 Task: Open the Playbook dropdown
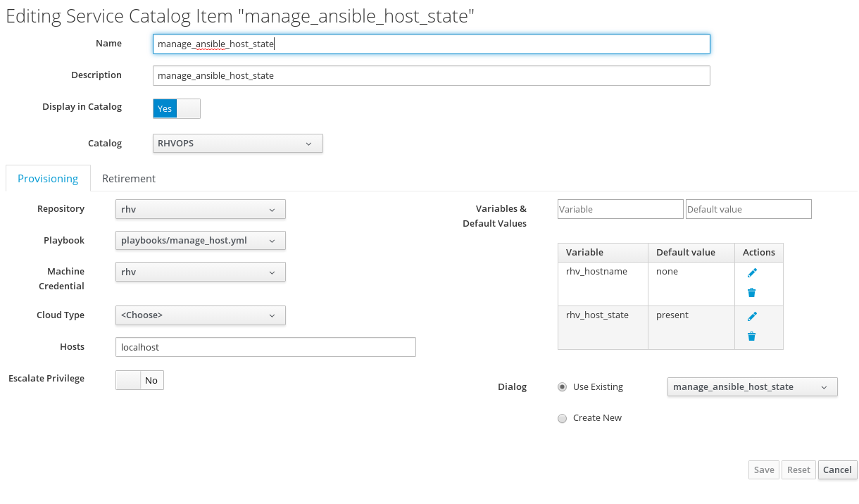201,241
